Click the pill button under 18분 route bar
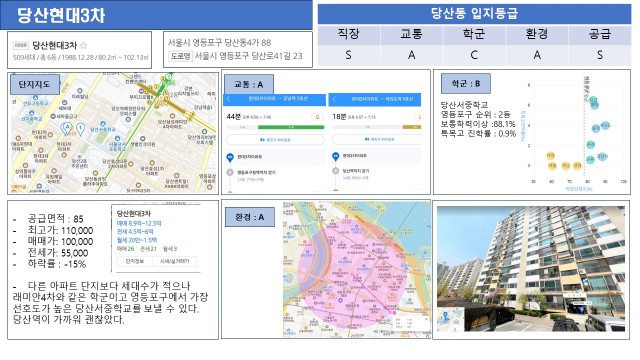This screenshot has width=640, height=360. [376, 140]
